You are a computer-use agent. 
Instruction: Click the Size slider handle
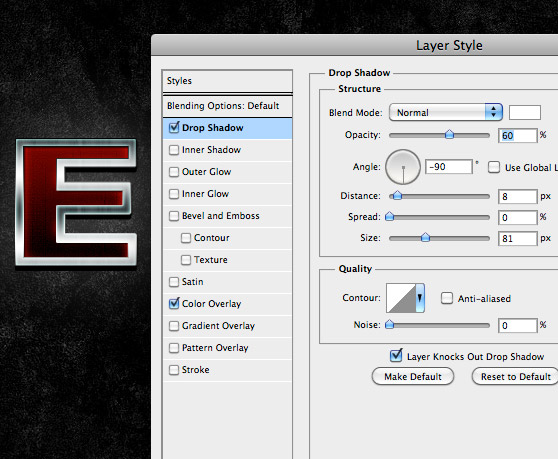click(425, 237)
